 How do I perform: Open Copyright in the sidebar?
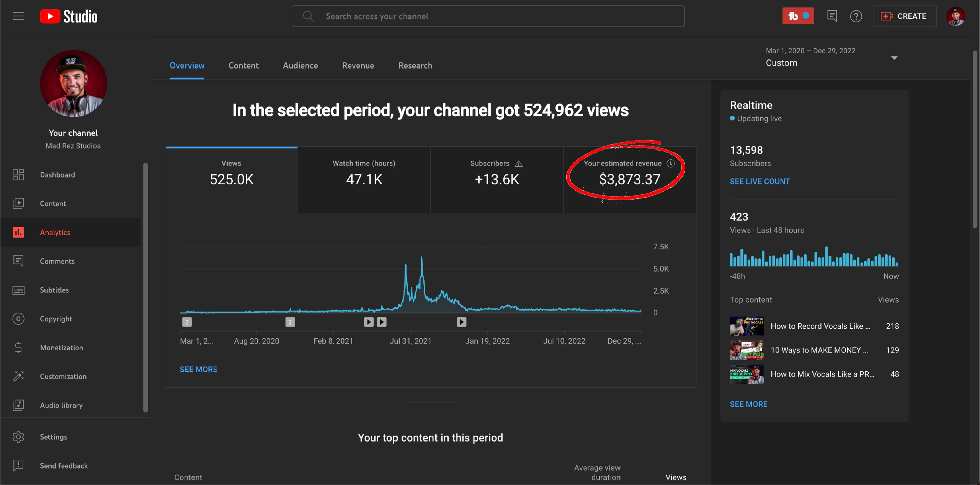tap(56, 319)
